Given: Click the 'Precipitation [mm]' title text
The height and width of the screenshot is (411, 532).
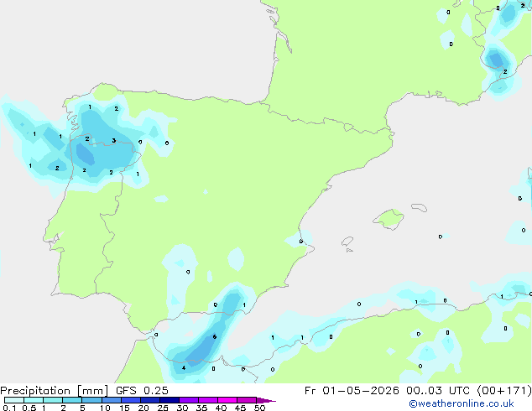Looking at the screenshot, I should (x=54, y=391).
